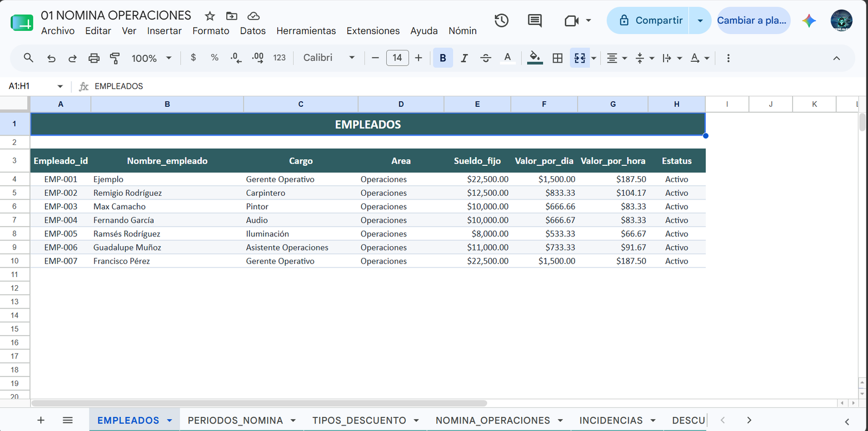This screenshot has height=431, width=868.
Task: Check the cloud save status icon
Action: point(253,16)
